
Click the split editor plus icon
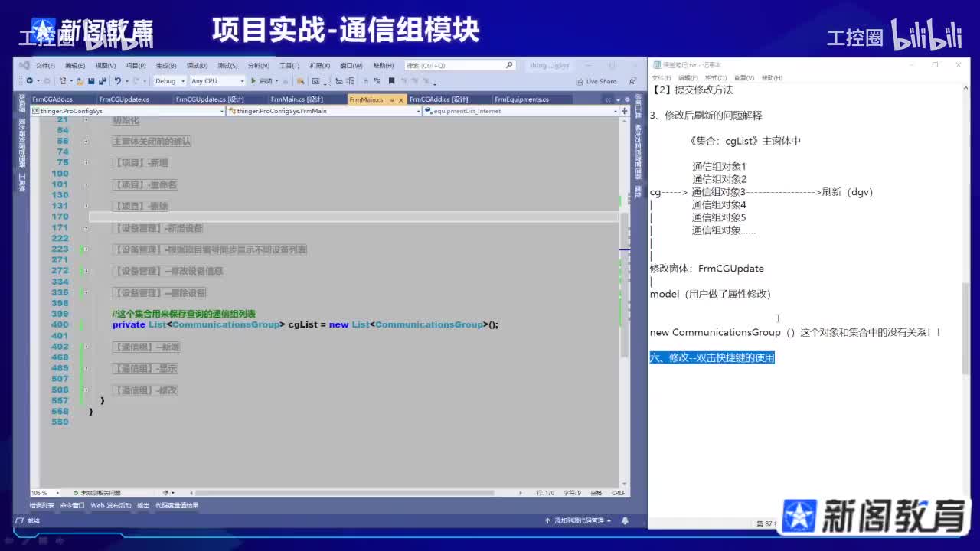tap(625, 111)
